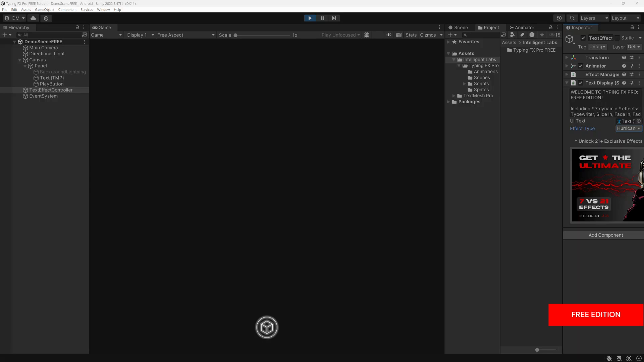
Task: Click the Play button in toolbar
Action: 310,18
